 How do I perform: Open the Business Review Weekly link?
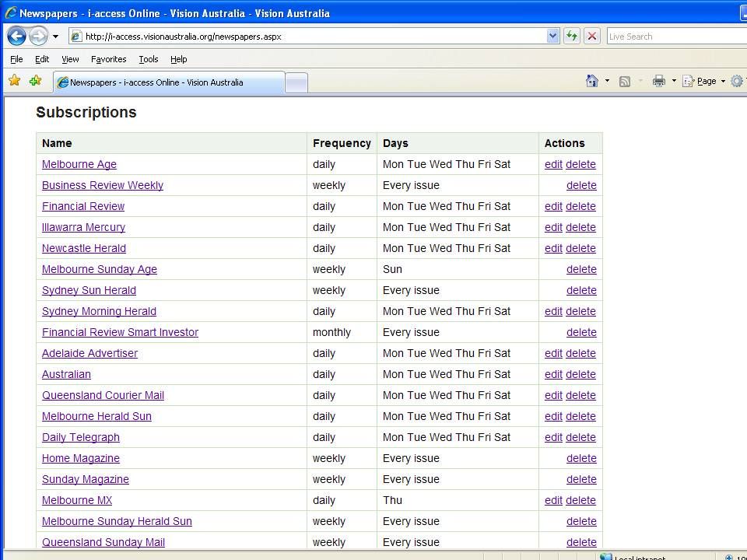coord(103,185)
